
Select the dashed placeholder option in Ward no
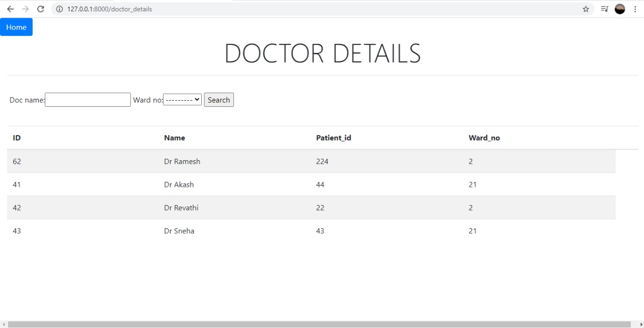coord(179,99)
